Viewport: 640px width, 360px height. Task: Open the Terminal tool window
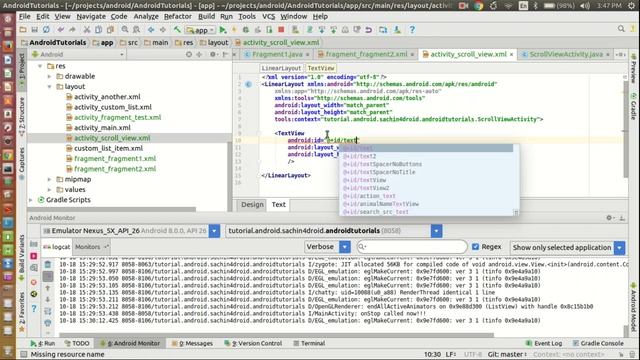tap(309, 343)
